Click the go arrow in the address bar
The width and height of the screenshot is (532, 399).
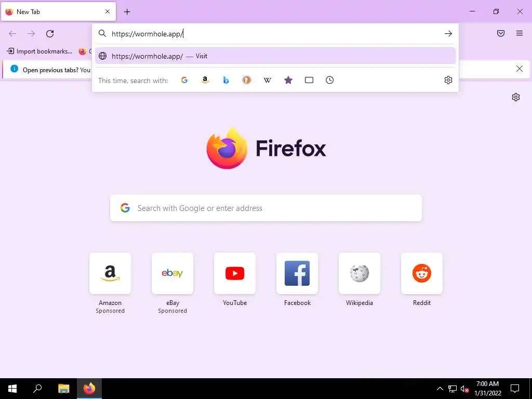pyautogui.click(x=448, y=34)
